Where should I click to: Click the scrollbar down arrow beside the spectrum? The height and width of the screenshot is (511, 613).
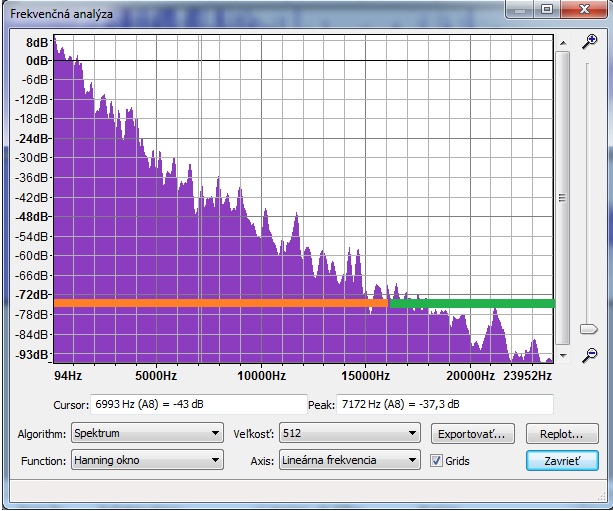[562, 355]
